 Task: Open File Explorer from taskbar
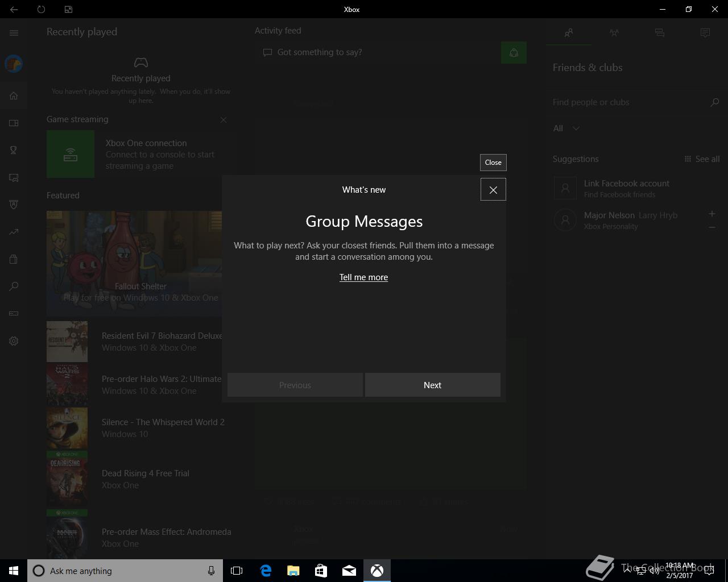[x=293, y=571]
